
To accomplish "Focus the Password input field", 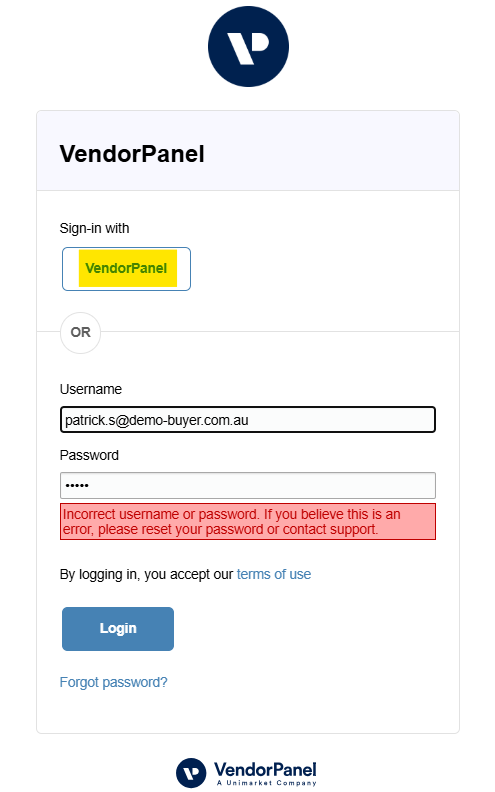I will pos(248,485).
